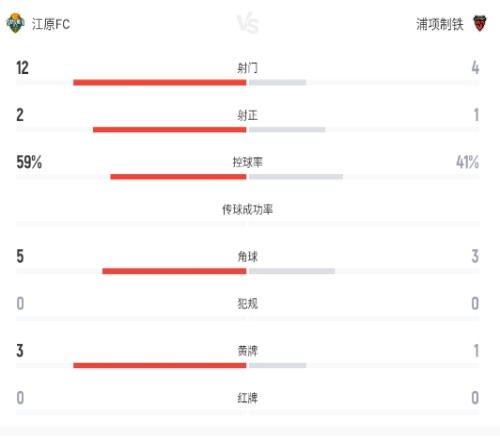500x440 pixels.
Task: Select the 黄牌 yellow cards label
Action: pyautogui.click(x=247, y=351)
